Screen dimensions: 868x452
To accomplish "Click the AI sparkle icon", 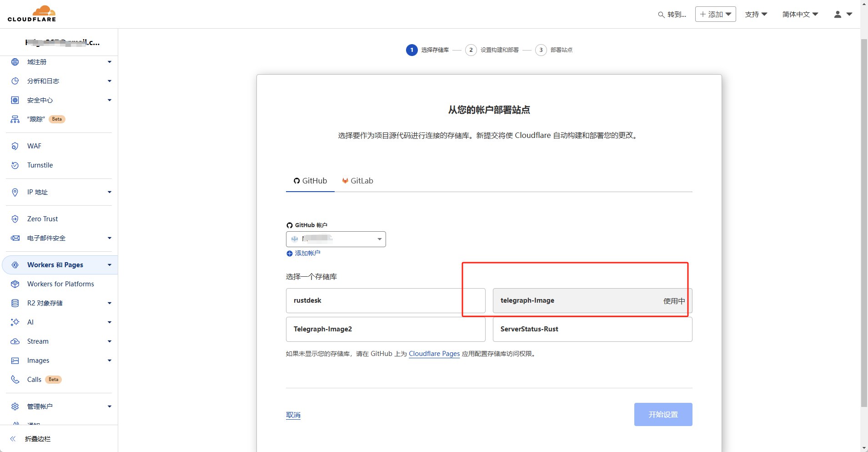I will pos(15,322).
